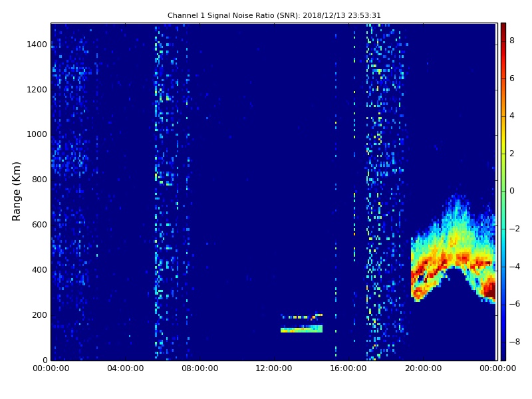Click the 600 range tick label
This screenshot has height=399, width=532.
coord(39,225)
